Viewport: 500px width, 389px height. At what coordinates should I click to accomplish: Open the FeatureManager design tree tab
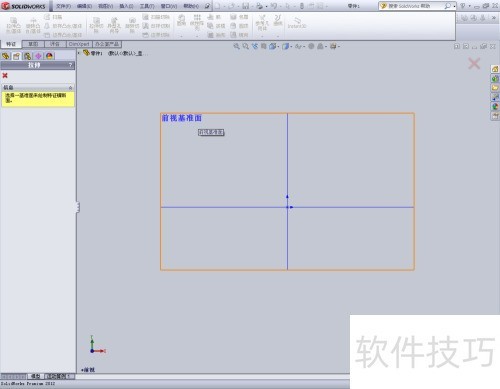[x=6, y=56]
